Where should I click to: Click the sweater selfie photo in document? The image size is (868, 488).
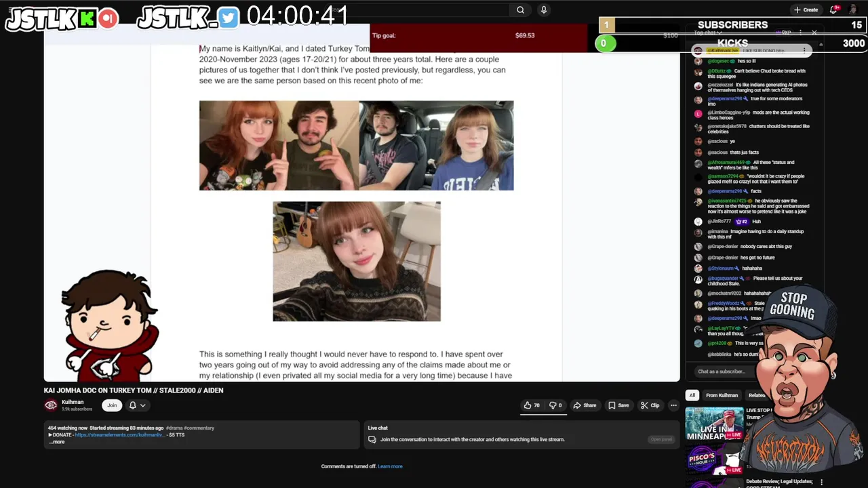tap(357, 261)
